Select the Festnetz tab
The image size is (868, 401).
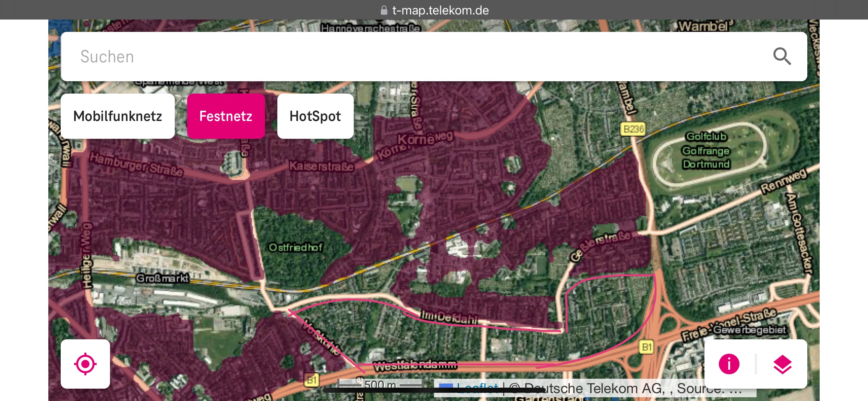point(226,116)
